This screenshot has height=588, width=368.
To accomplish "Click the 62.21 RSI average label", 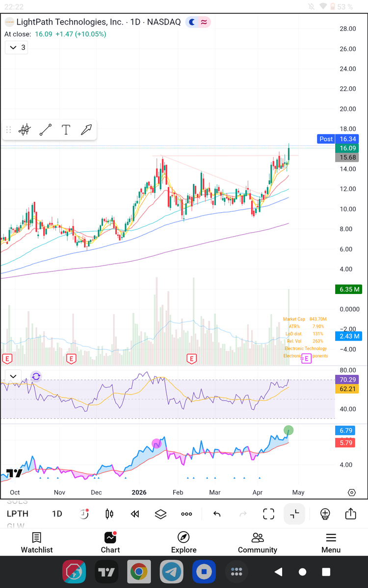I will click(348, 389).
